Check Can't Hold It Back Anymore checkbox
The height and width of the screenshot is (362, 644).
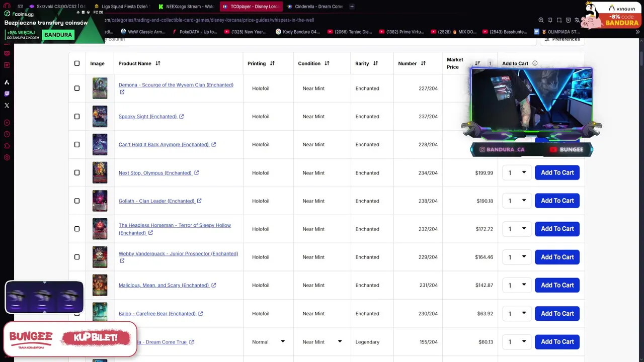pos(77,144)
